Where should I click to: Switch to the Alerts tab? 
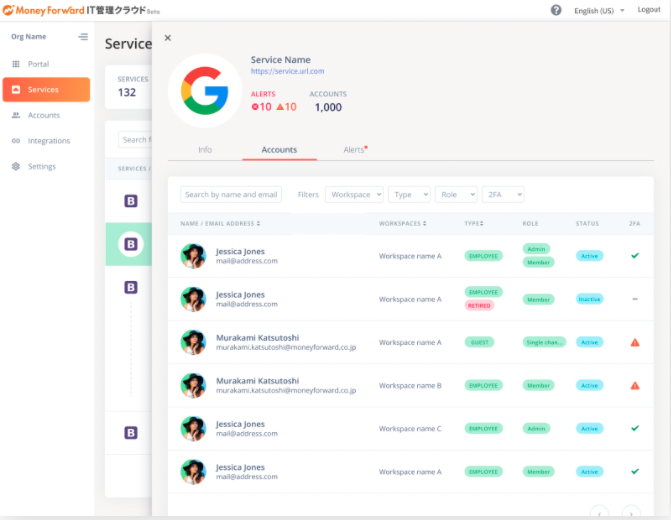(x=355, y=150)
